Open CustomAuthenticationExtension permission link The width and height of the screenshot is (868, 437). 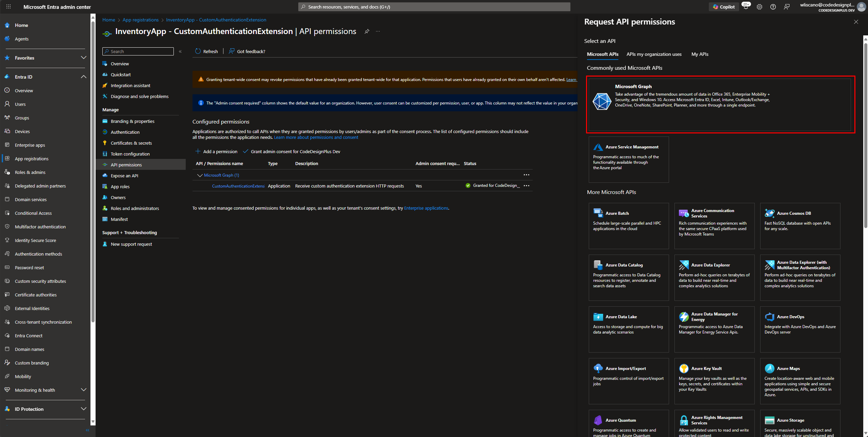[x=238, y=186]
